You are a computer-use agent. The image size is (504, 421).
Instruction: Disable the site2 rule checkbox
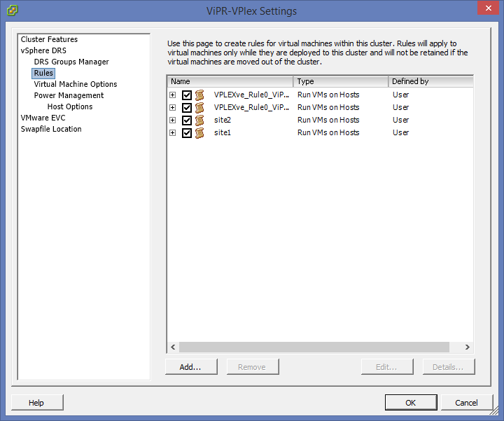tap(187, 120)
